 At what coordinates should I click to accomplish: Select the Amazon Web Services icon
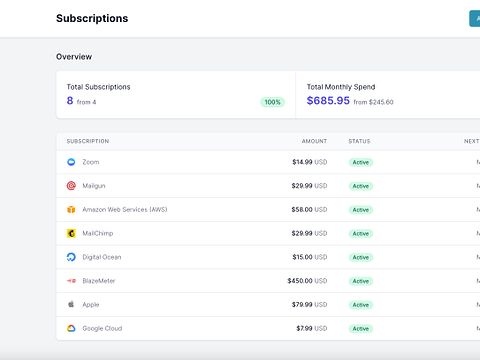71,209
